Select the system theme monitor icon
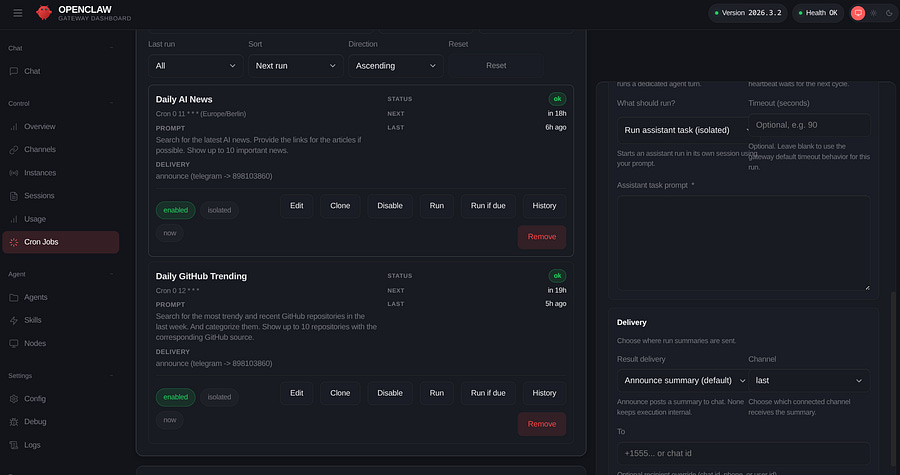Screen dimensions: 900x475 click(x=858, y=13)
